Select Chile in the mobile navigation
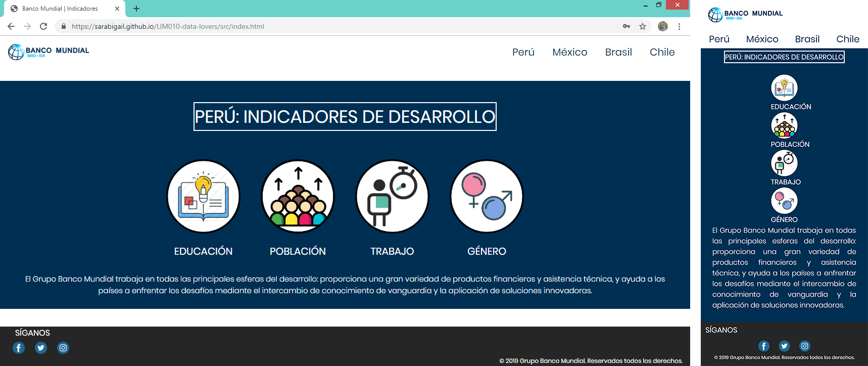868x366 pixels. (848, 39)
